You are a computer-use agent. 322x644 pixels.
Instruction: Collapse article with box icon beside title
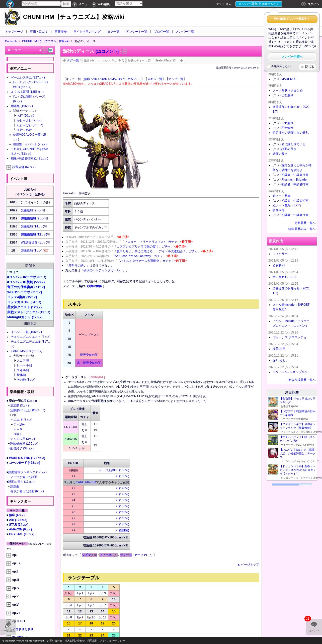124,52
